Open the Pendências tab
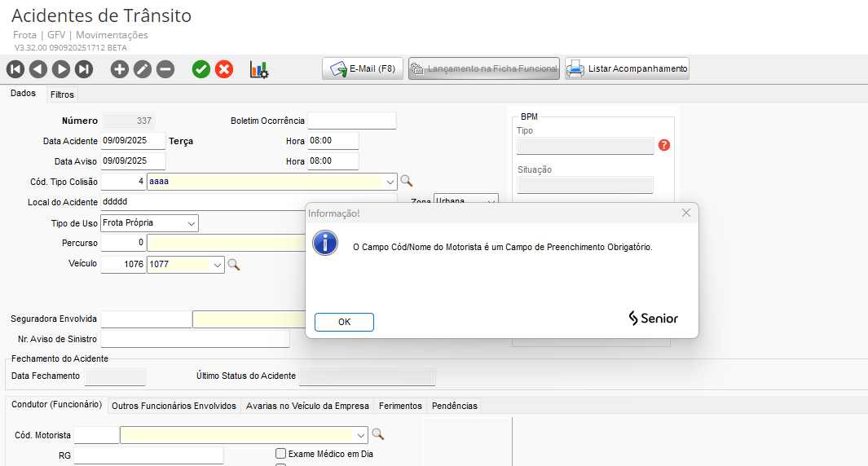The width and height of the screenshot is (868, 466). [x=455, y=406]
